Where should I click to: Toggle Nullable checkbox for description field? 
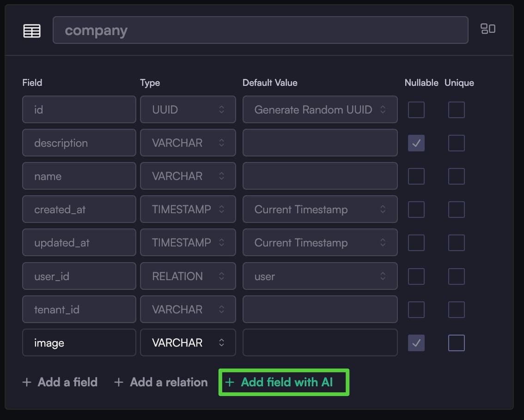pos(416,143)
